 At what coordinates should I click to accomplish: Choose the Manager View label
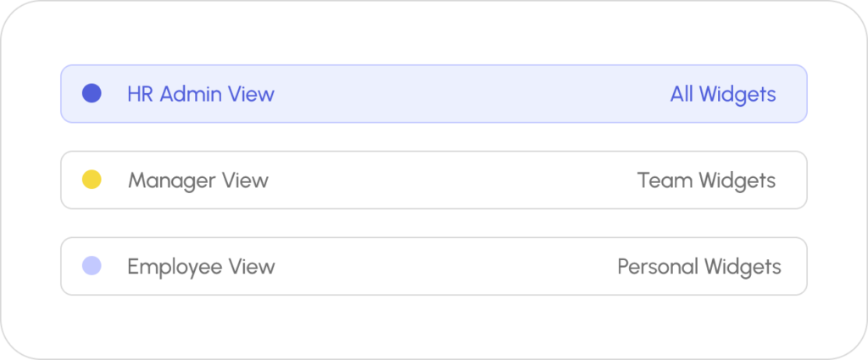[198, 180]
